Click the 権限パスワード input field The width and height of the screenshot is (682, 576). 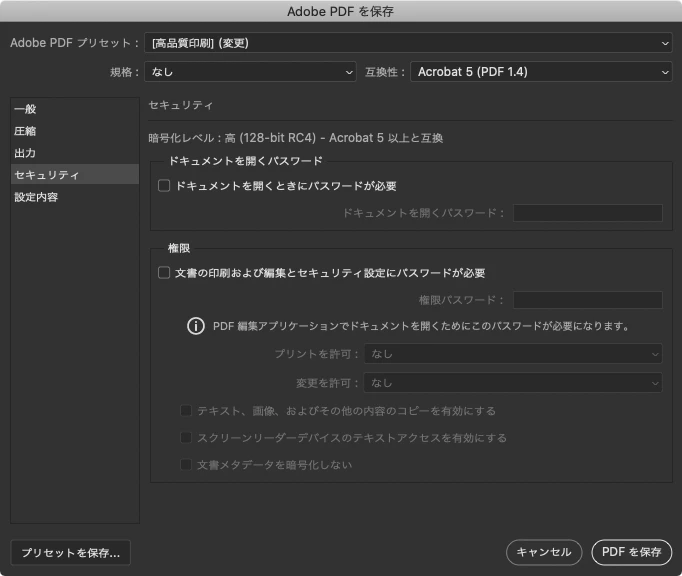click(x=588, y=300)
